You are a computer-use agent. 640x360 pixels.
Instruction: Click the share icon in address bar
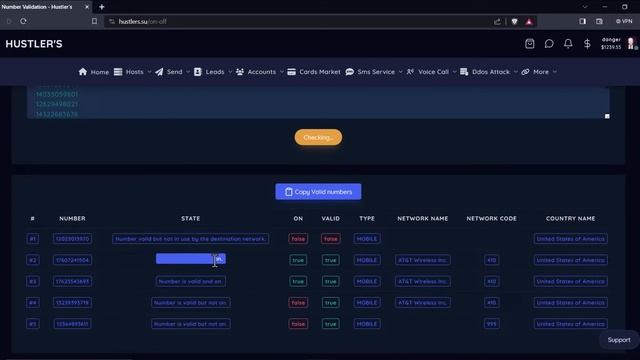[x=497, y=22]
